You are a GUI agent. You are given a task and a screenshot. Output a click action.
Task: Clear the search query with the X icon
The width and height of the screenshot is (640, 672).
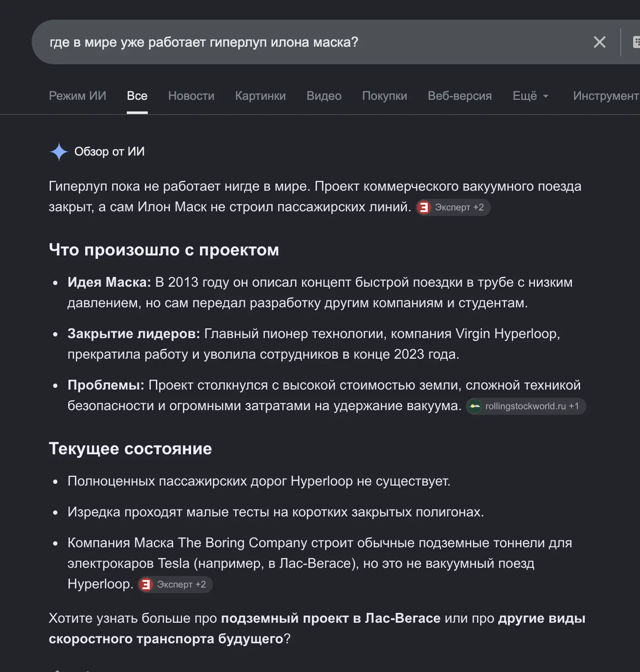point(599,42)
